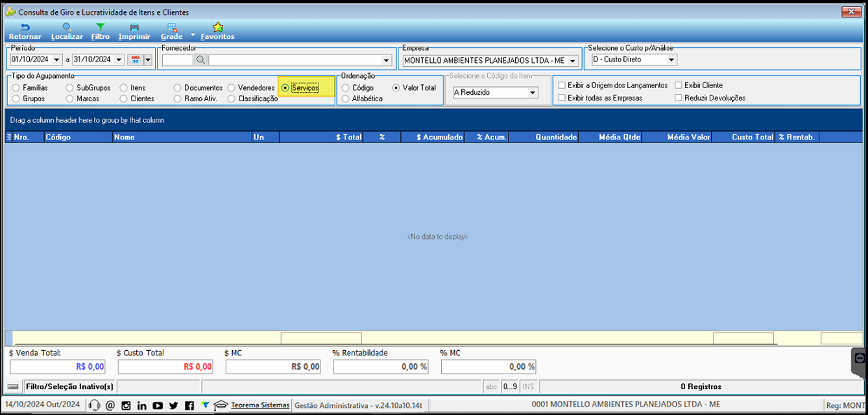868x415 pixels.
Task: Open the period calendar icon
Action: [x=136, y=60]
